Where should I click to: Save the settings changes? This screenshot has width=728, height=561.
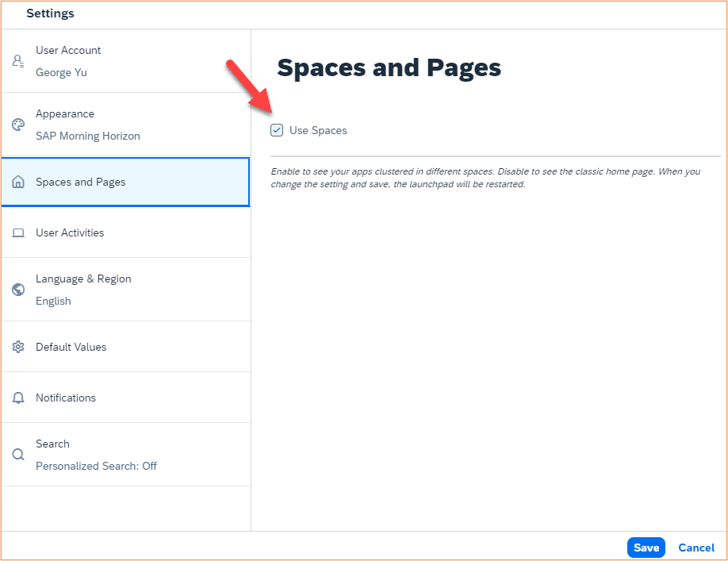pos(646,548)
